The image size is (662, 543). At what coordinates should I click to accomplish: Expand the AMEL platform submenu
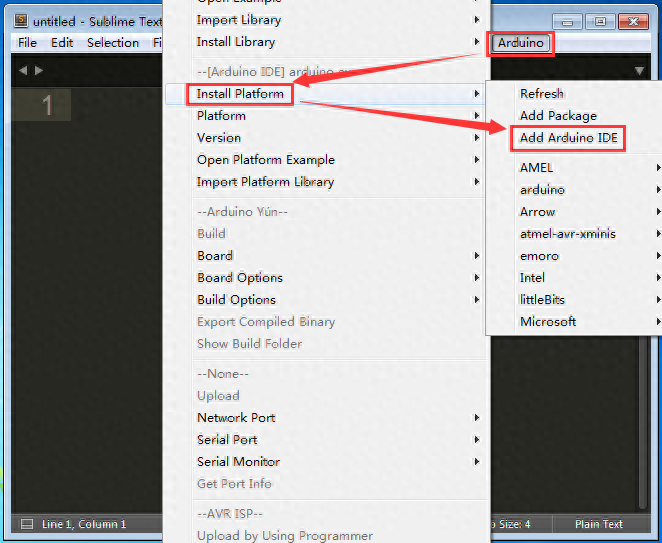[574, 168]
